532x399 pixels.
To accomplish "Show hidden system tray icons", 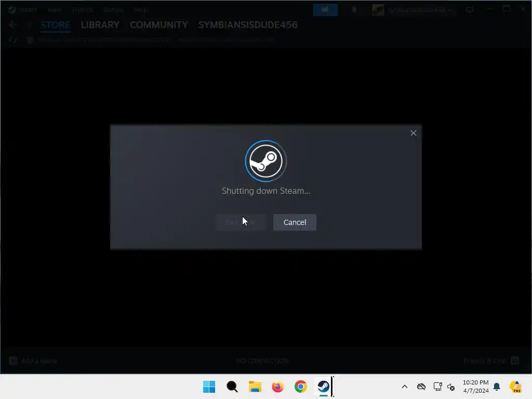I will 404,387.
